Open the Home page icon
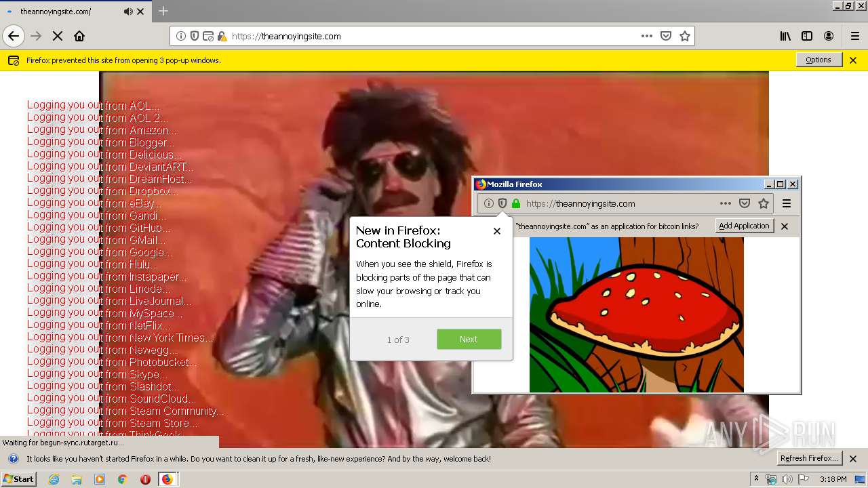The height and width of the screenshot is (488, 868). pyautogui.click(x=79, y=36)
